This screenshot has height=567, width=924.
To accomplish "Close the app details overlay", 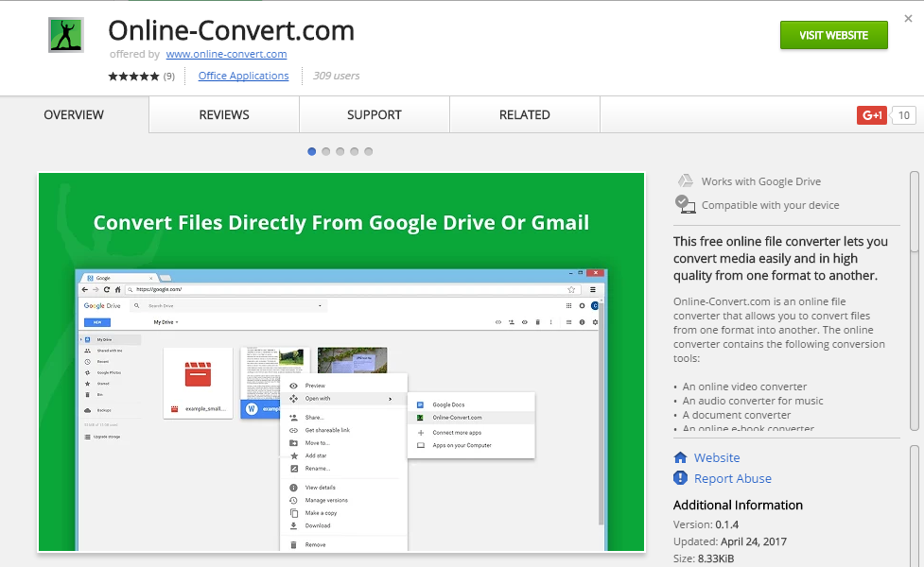I will click(x=908, y=19).
